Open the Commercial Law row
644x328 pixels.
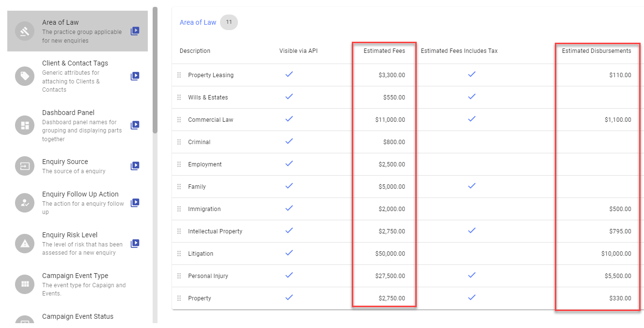tap(210, 120)
